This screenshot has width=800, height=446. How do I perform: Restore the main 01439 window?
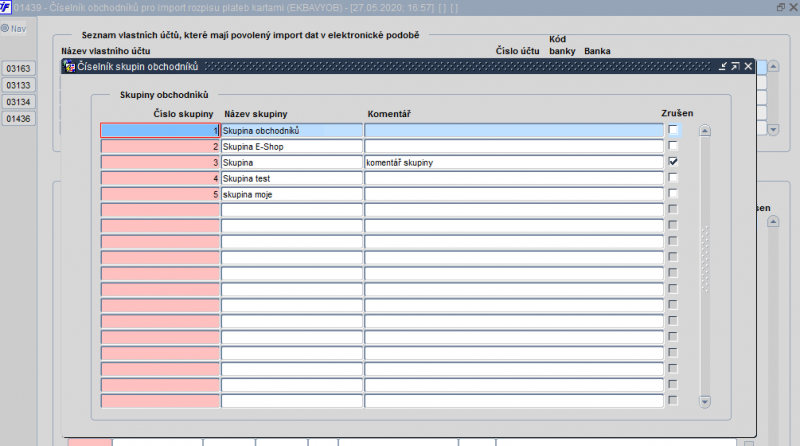click(x=781, y=7)
